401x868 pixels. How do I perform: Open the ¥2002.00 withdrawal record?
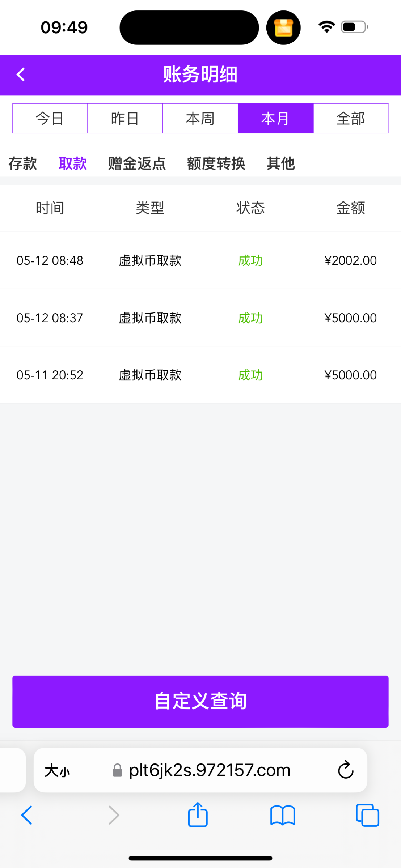[200, 260]
